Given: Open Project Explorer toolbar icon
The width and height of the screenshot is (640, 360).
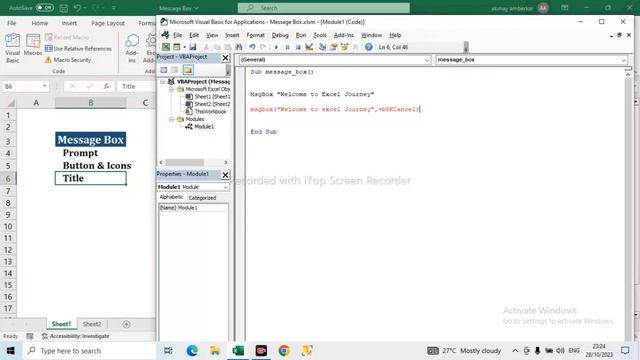Looking at the screenshot, I should click(x=322, y=47).
